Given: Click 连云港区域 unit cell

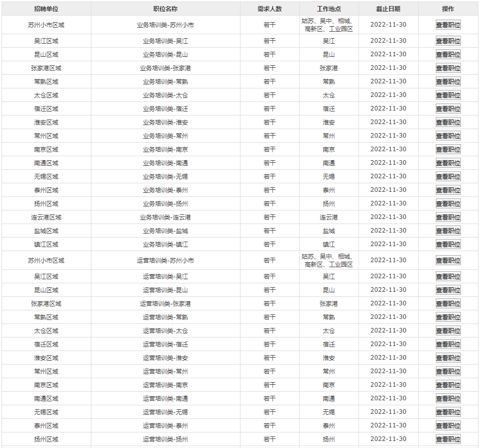Looking at the screenshot, I should 46,217.
